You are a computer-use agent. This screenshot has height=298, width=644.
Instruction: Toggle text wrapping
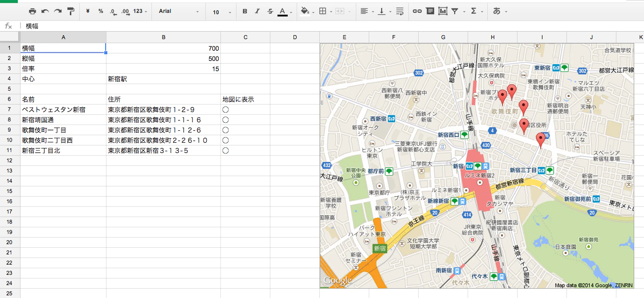click(x=399, y=12)
